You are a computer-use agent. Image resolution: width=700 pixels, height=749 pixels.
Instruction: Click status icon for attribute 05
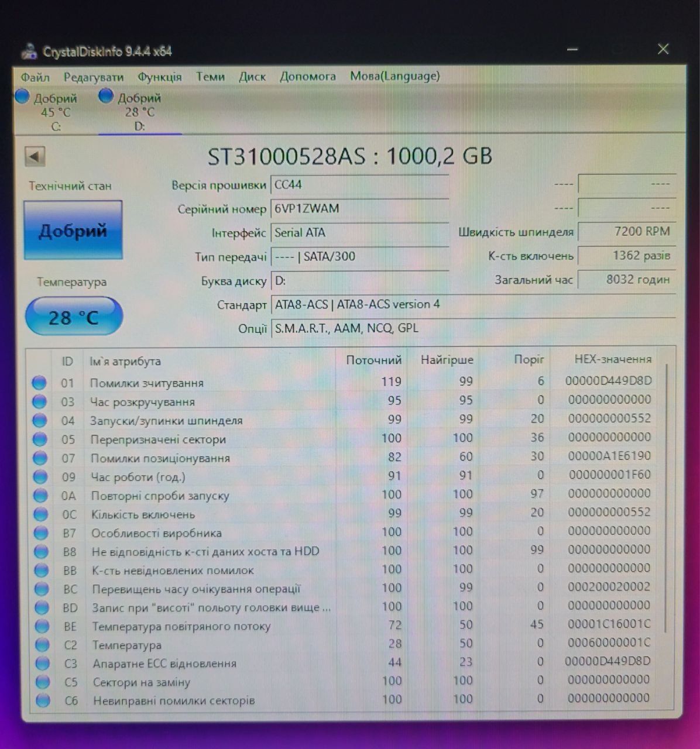(x=40, y=439)
